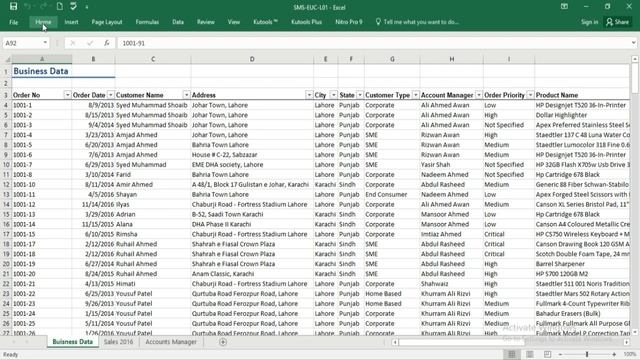Screen dimensions: 640x360
Task: Open Order Date filter dropdown
Action: [x=111, y=95]
